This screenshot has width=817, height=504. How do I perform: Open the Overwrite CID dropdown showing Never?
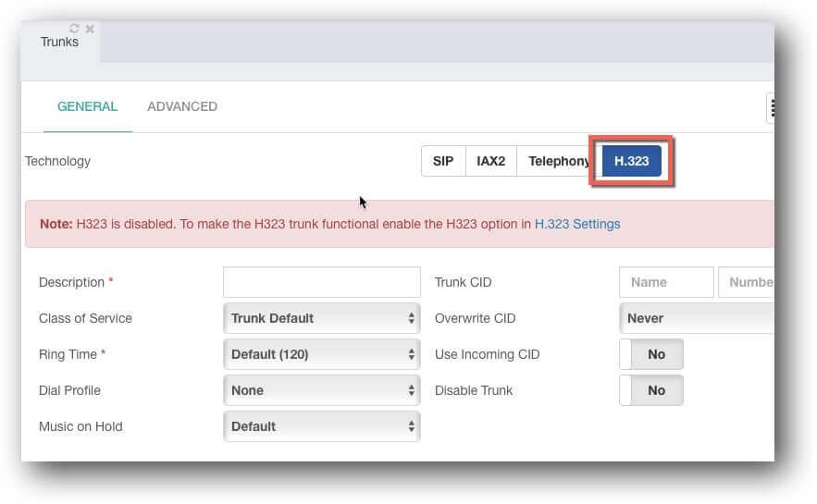click(697, 318)
